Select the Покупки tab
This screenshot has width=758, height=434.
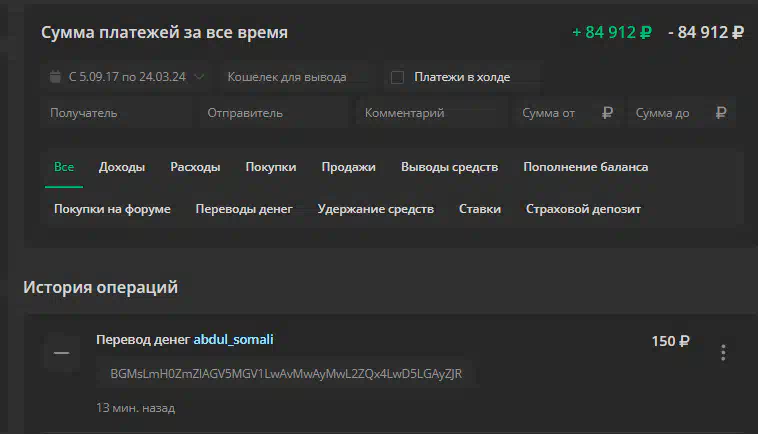point(271,167)
